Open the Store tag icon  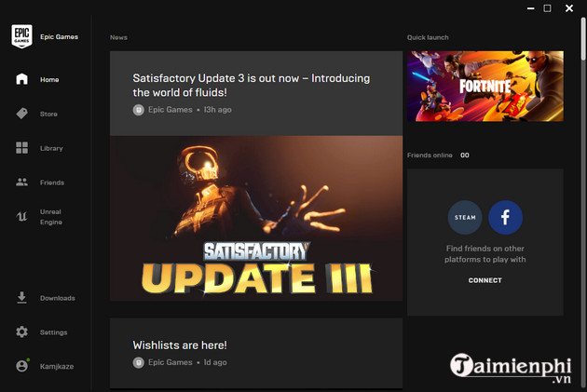point(21,114)
